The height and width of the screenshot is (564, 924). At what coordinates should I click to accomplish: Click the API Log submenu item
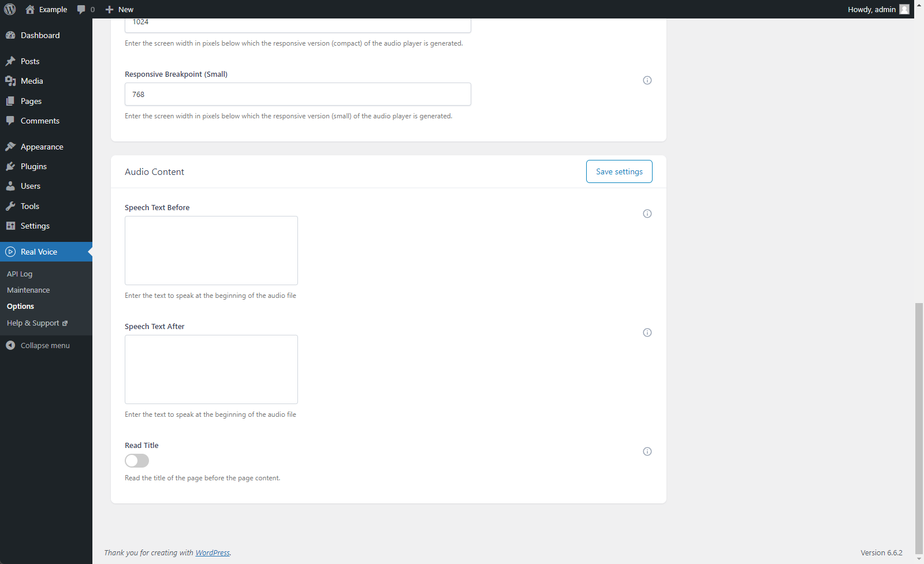click(x=20, y=274)
